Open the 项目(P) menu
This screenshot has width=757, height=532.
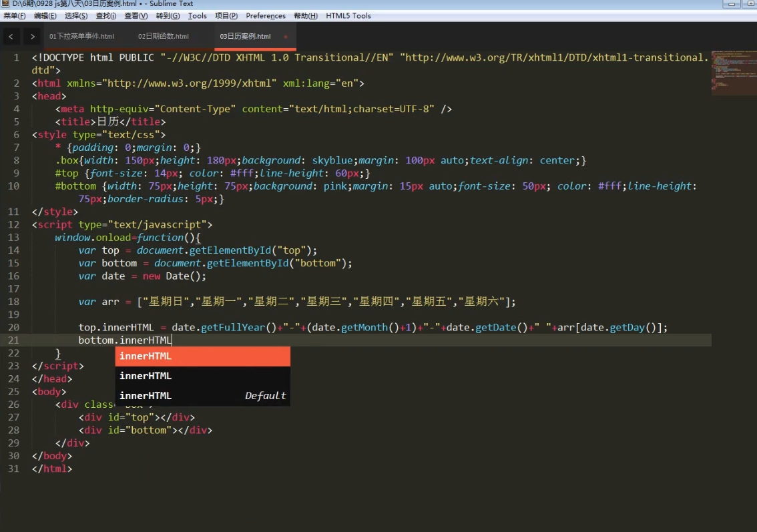(x=226, y=15)
